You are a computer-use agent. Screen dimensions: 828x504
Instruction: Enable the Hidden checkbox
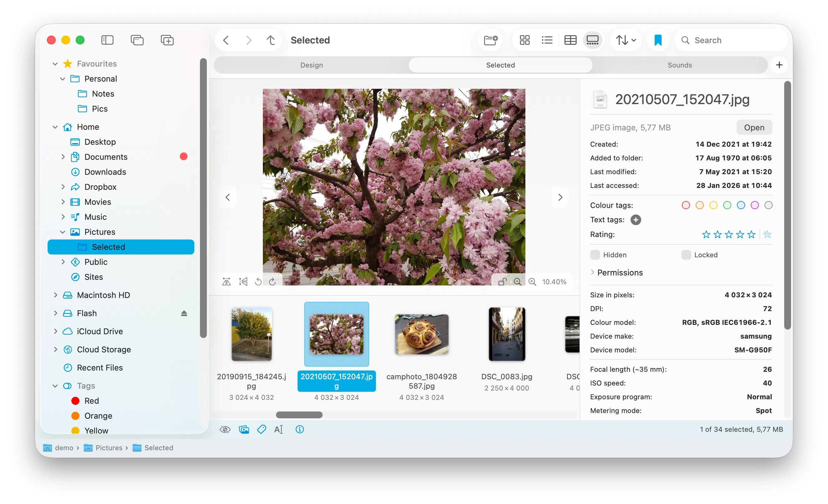point(595,255)
